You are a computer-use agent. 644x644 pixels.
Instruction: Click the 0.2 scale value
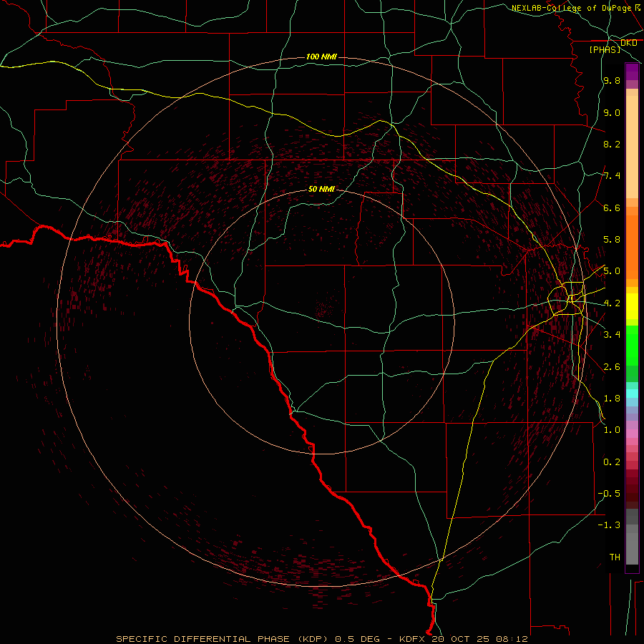coord(612,462)
